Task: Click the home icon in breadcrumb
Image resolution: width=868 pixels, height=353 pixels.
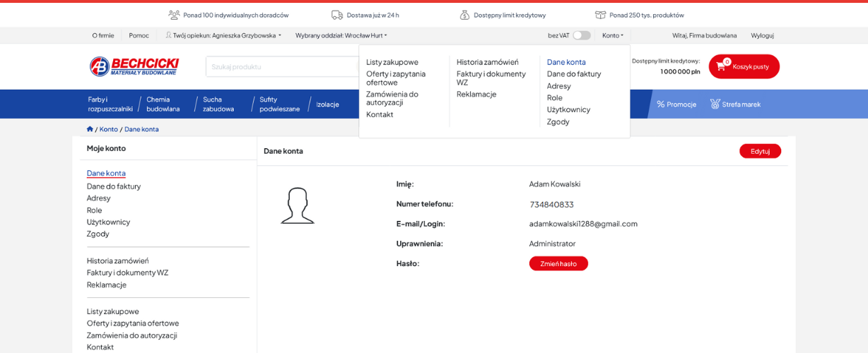Action: (x=90, y=129)
